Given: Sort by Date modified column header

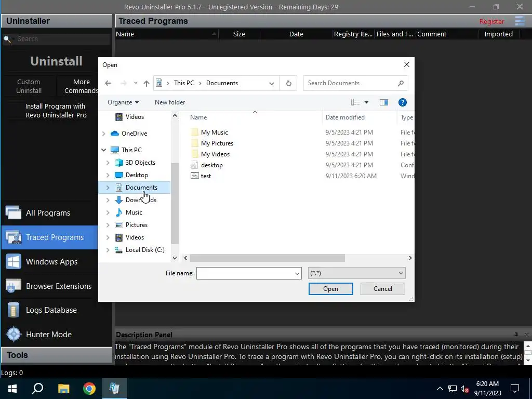Looking at the screenshot, I should [x=345, y=117].
